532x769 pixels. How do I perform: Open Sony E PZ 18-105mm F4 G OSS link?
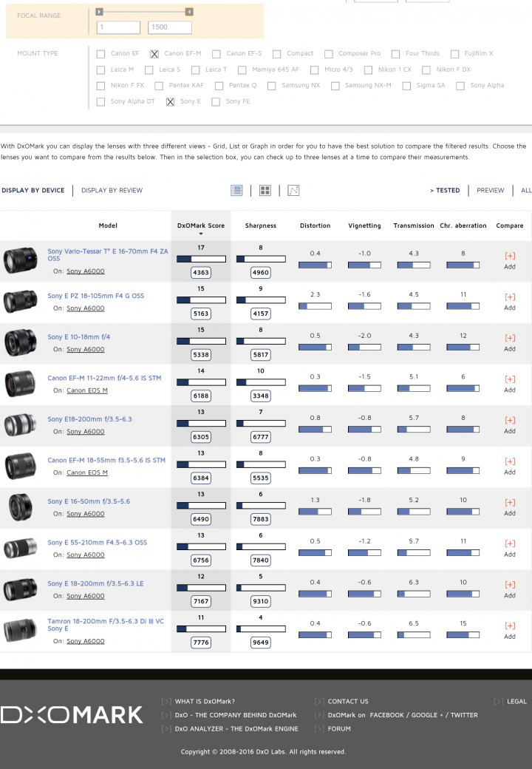coord(95,296)
